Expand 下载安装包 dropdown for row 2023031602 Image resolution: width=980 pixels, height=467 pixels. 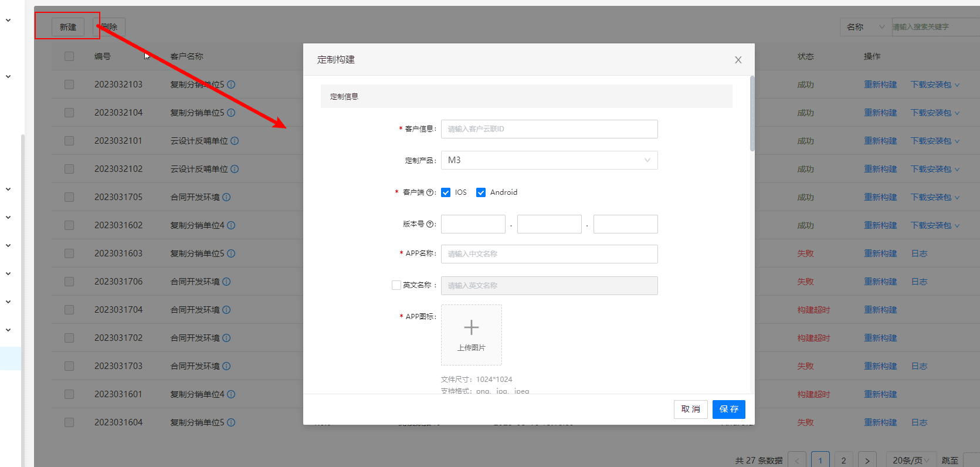(935, 225)
